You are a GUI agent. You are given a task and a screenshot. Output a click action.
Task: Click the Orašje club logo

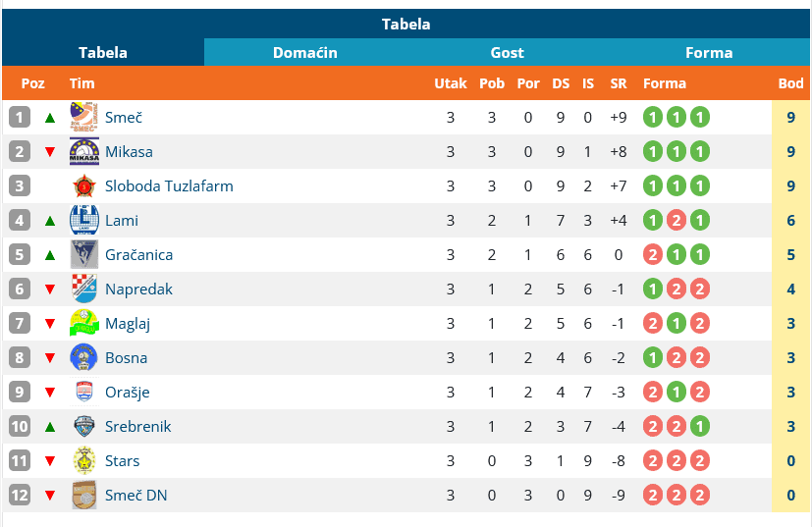coord(83,393)
